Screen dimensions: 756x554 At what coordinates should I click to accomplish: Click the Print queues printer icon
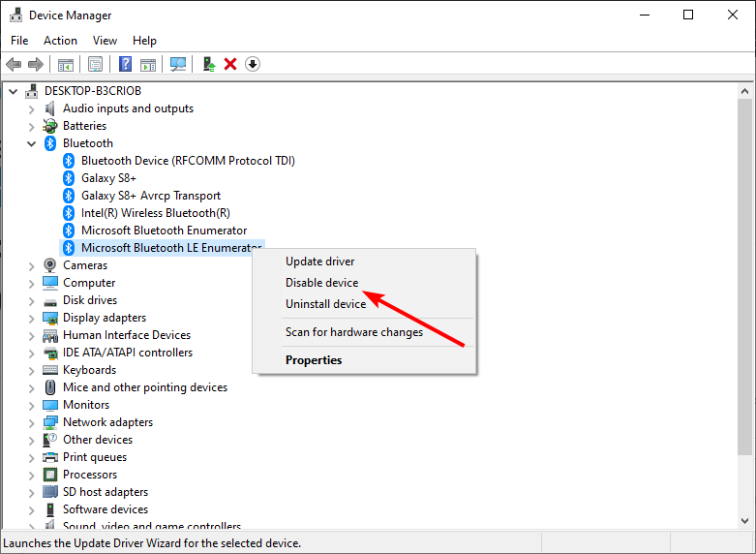point(50,457)
